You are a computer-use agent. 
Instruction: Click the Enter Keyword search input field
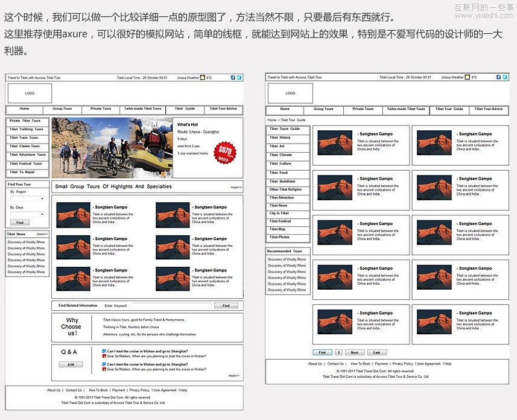click(x=172, y=307)
